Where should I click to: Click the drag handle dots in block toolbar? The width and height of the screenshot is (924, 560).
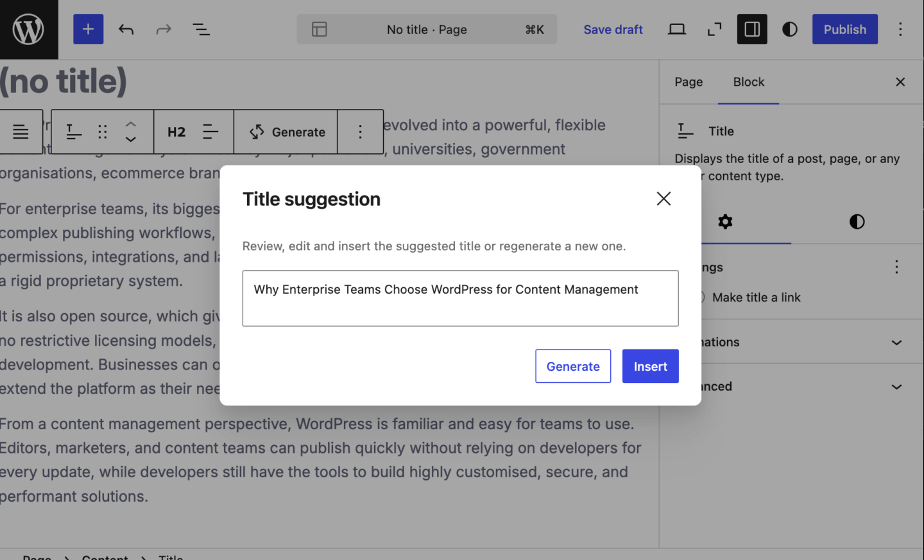(x=103, y=132)
